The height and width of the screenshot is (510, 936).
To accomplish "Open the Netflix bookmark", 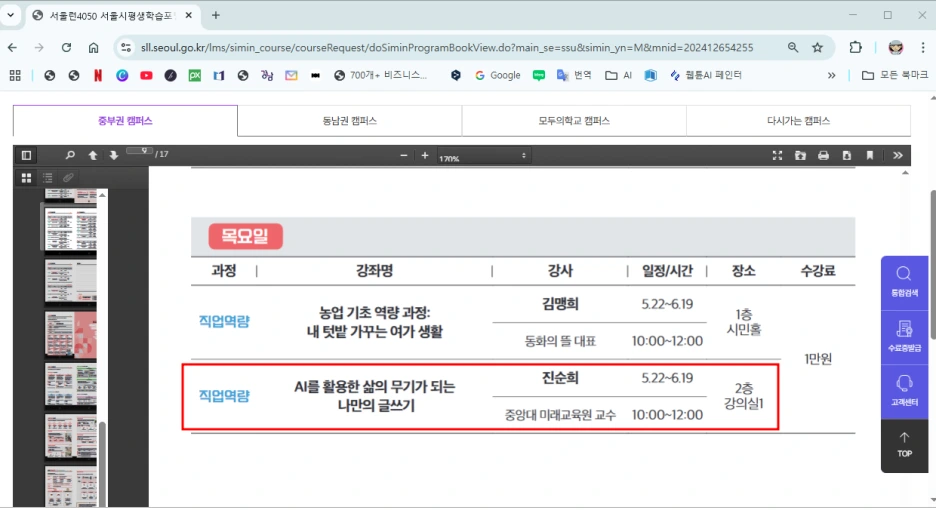I will [x=98, y=75].
